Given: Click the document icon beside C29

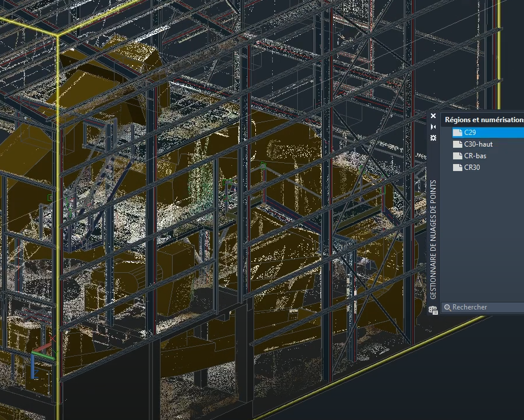Looking at the screenshot, I should [457, 133].
